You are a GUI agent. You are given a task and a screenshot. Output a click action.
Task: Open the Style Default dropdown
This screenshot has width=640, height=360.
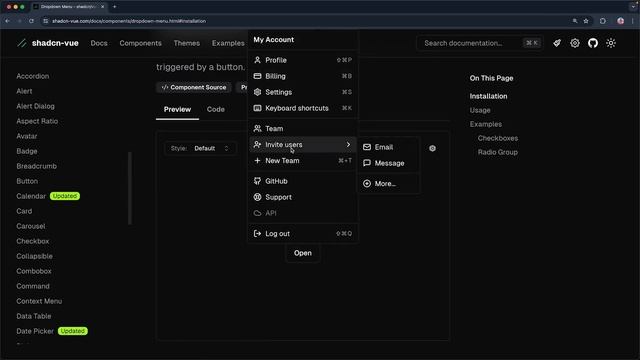(200, 148)
